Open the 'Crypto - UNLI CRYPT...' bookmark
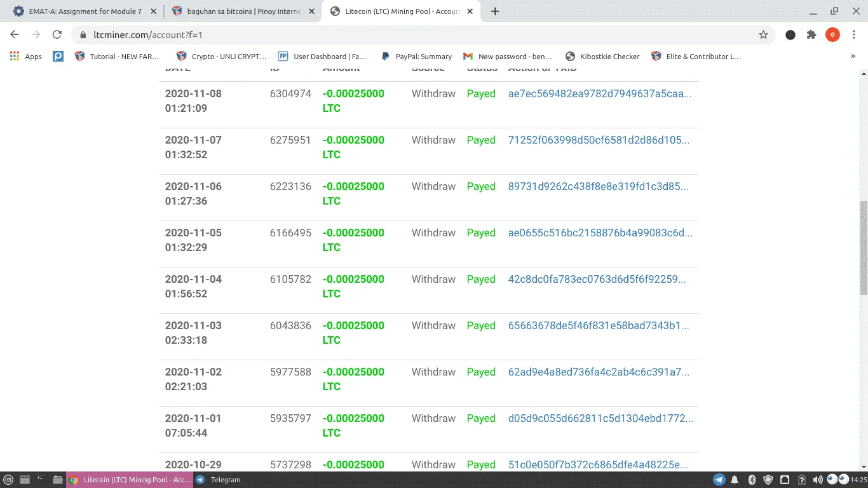868x488 pixels. [x=222, y=57]
